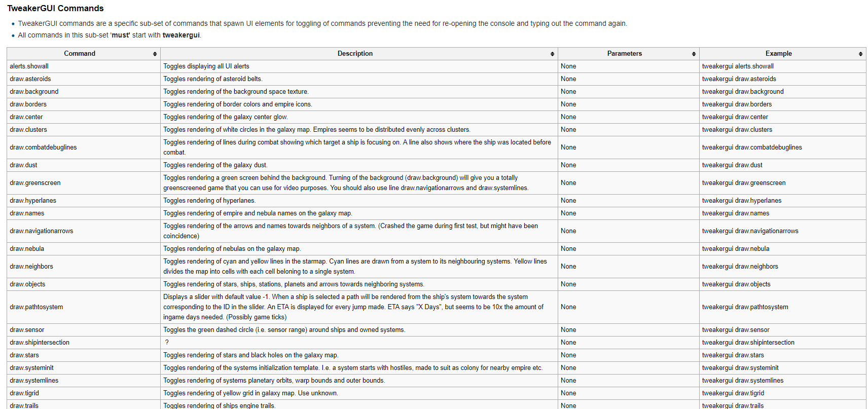Click description 'Toggles rendering of the galaxy dust.'
868x409 pixels.
point(215,165)
